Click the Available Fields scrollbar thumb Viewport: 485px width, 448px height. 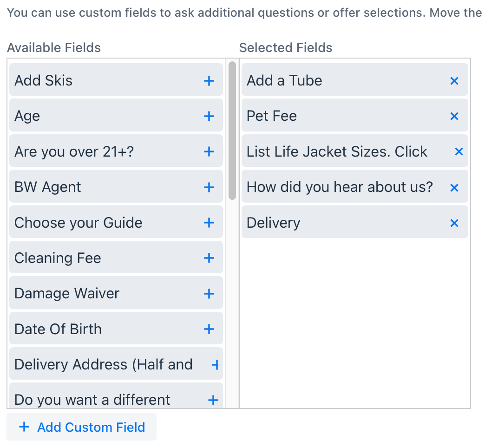click(x=232, y=131)
